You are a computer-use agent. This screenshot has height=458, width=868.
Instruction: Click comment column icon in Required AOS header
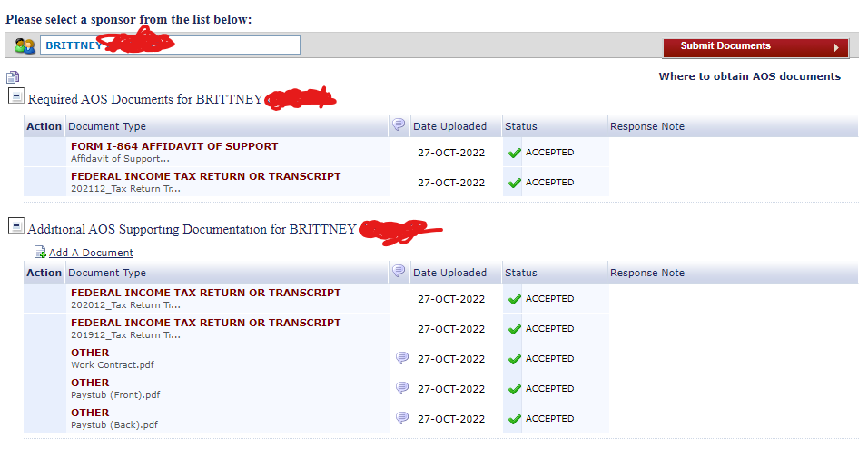399,125
